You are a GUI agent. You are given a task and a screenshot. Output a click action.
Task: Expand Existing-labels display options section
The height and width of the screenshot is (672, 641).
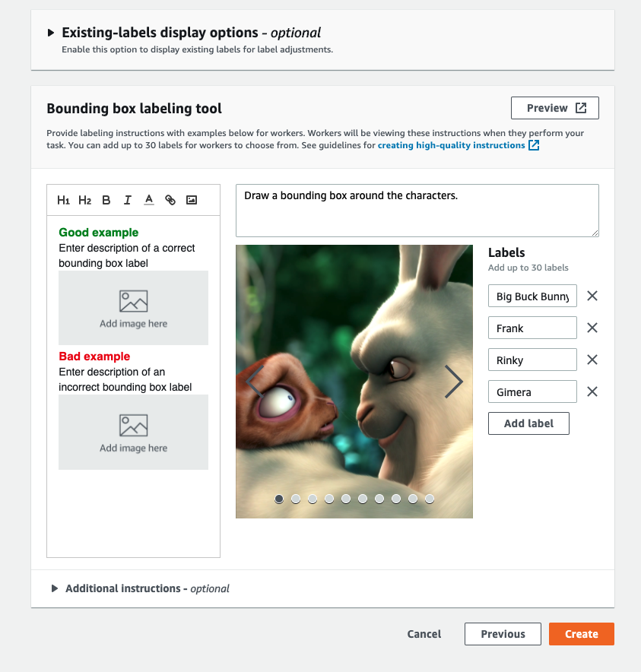click(51, 33)
